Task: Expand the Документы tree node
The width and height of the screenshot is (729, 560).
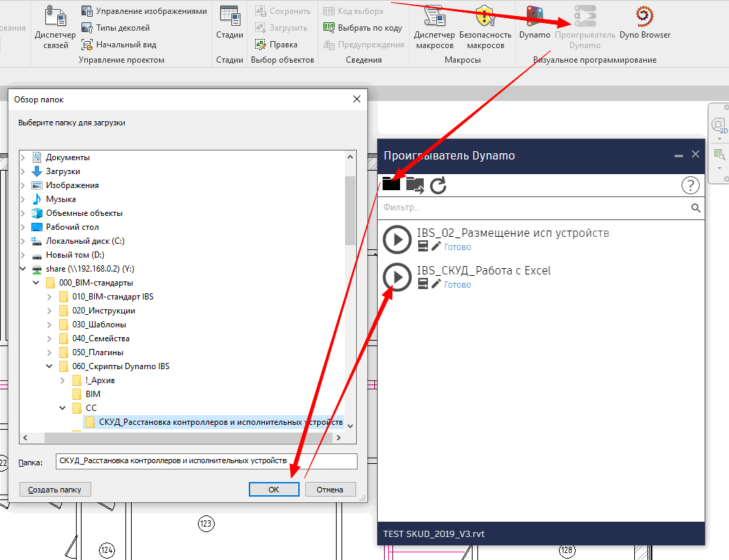Action: (23, 157)
